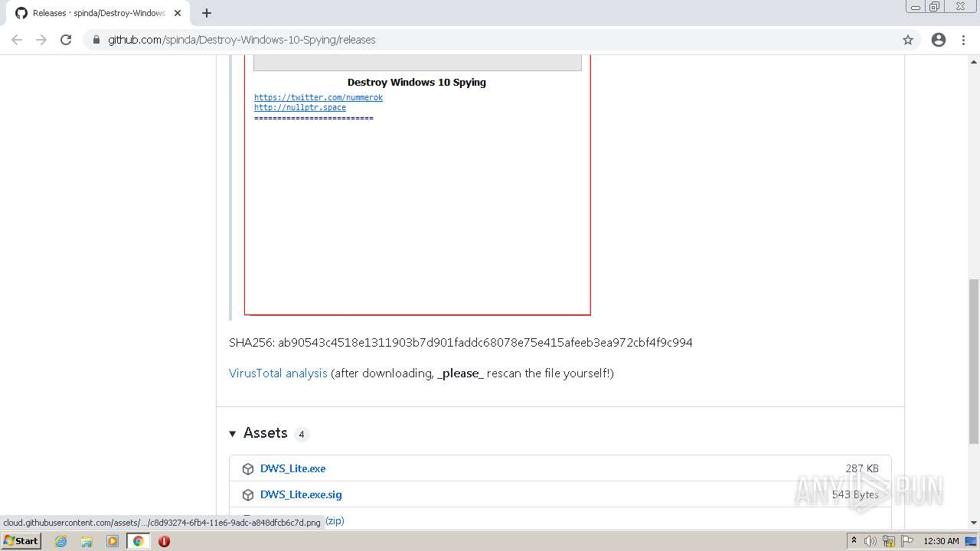The height and width of the screenshot is (551, 980).
Task: Click the Destroy Windows 10 Spying screenshot
Action: click(417, 184)
